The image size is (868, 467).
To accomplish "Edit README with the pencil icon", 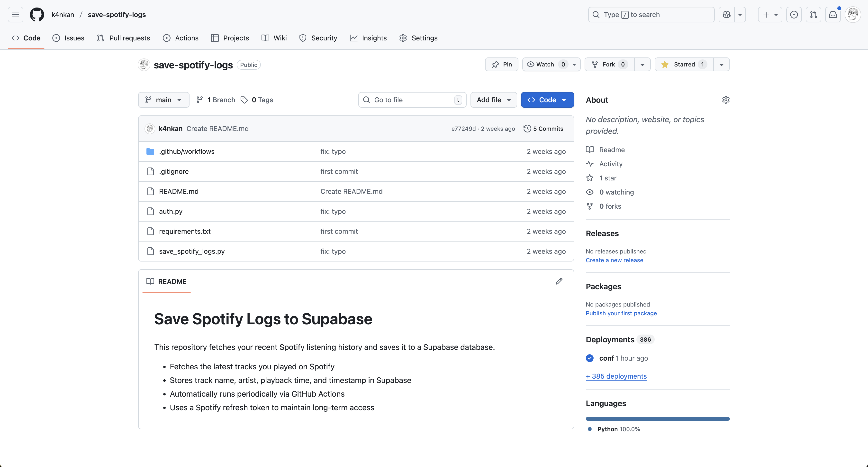I will coord(559,281).
